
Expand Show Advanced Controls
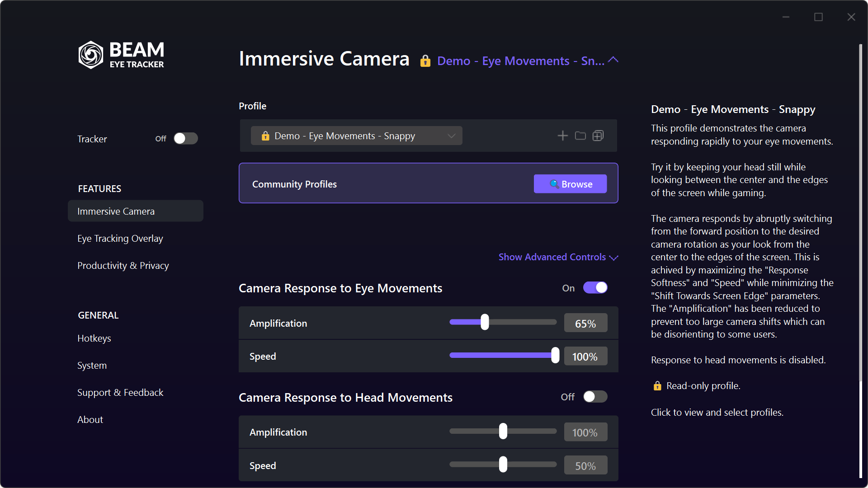coord(558,257)
